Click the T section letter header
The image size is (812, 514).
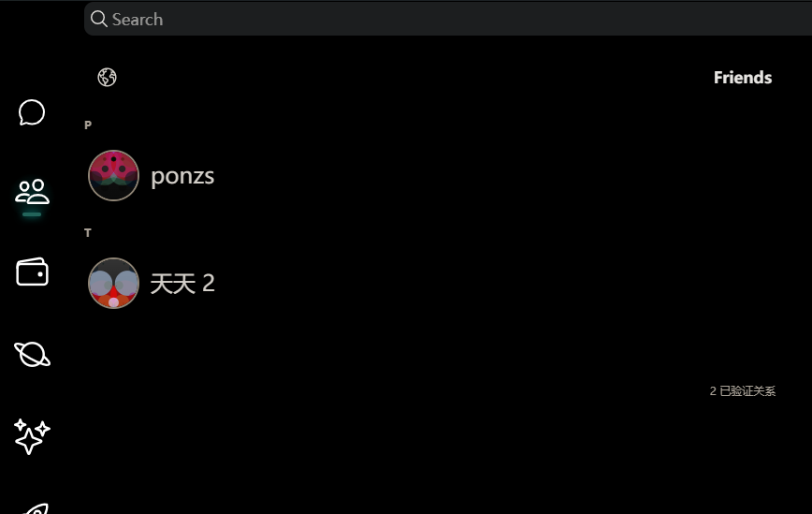point(88,232)
